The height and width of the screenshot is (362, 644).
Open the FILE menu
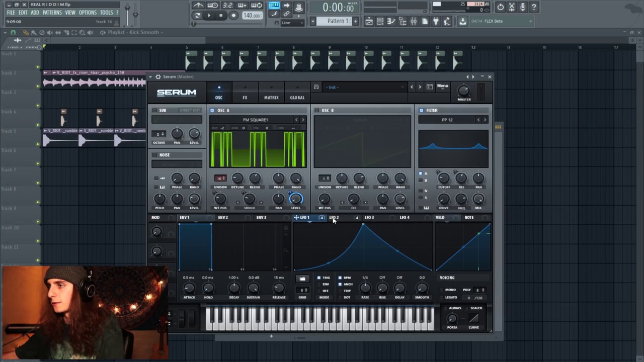point(11,13)
